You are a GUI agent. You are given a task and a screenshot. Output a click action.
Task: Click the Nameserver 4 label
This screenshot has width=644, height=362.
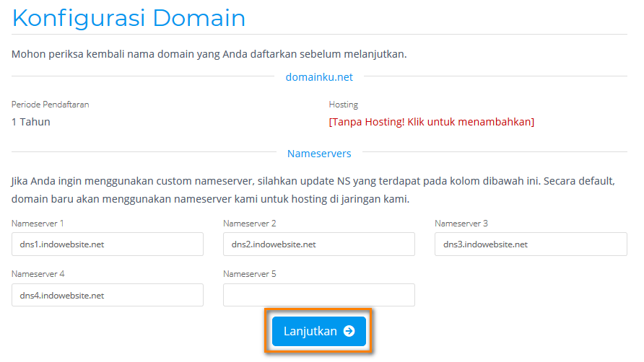point(38,274)
